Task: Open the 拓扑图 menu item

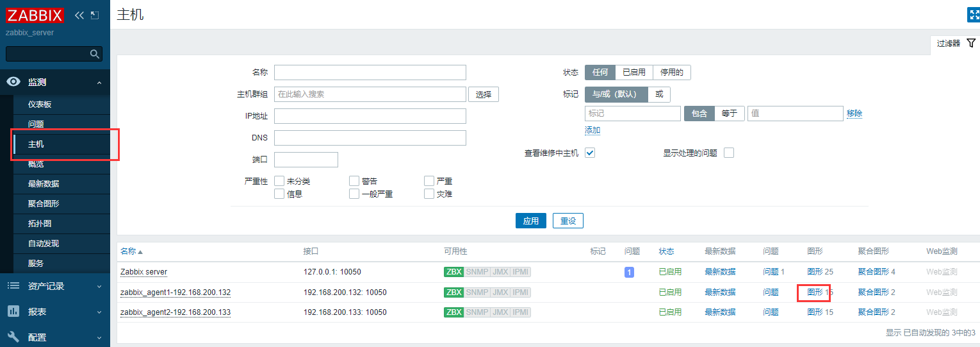Action: 61,224
